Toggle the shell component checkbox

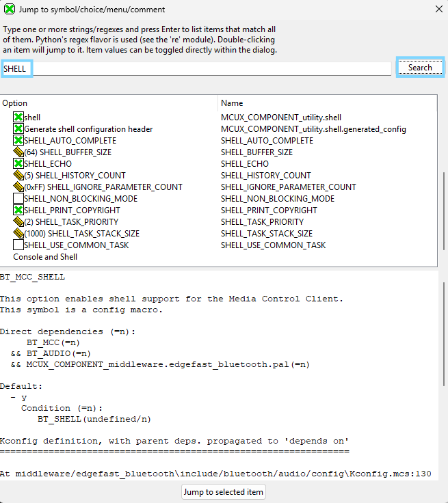tap(18, 118)
